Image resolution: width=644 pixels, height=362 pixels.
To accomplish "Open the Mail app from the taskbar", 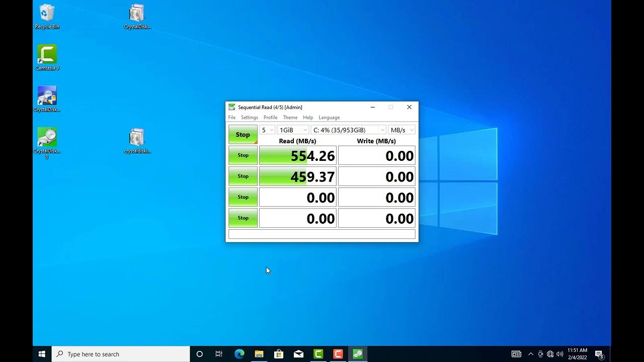I will [x=298, y=354].
